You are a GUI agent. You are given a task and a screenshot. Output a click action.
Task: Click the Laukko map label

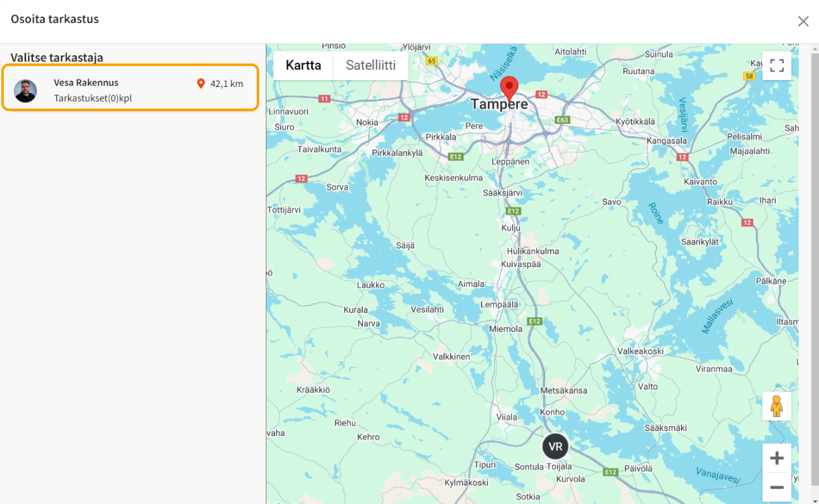pyautogui.click(x=370, y=285)
